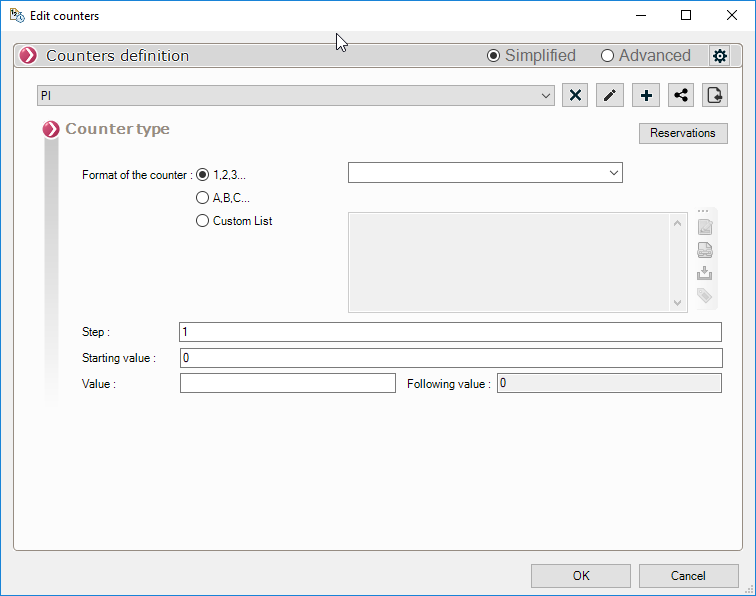This screenshot has height=596, width=756.
Task: Select the 1,2,3... counter format option
Action: click(x=203, y=174)
